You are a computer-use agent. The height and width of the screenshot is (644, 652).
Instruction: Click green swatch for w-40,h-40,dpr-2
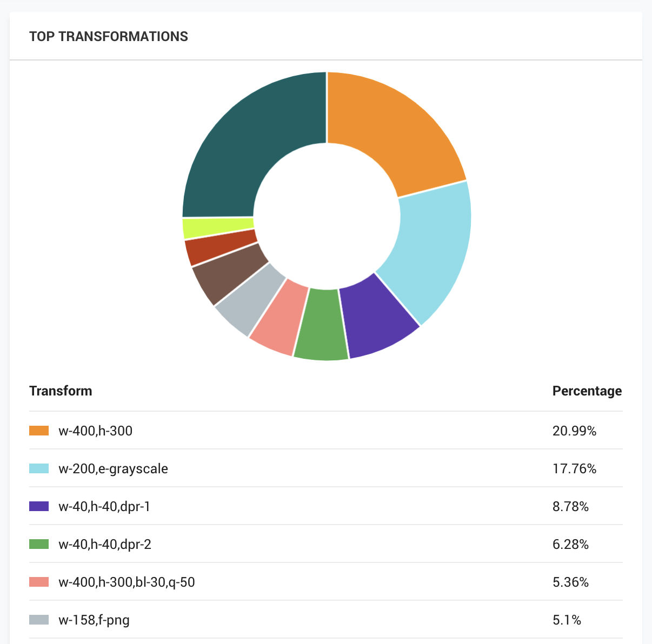39,544
